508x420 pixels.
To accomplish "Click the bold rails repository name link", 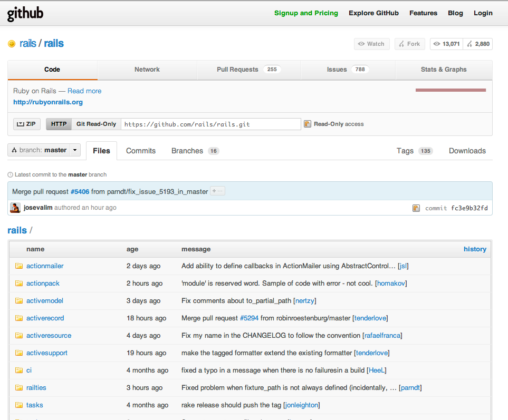I will pyautogui.click(x=54, y=43).
